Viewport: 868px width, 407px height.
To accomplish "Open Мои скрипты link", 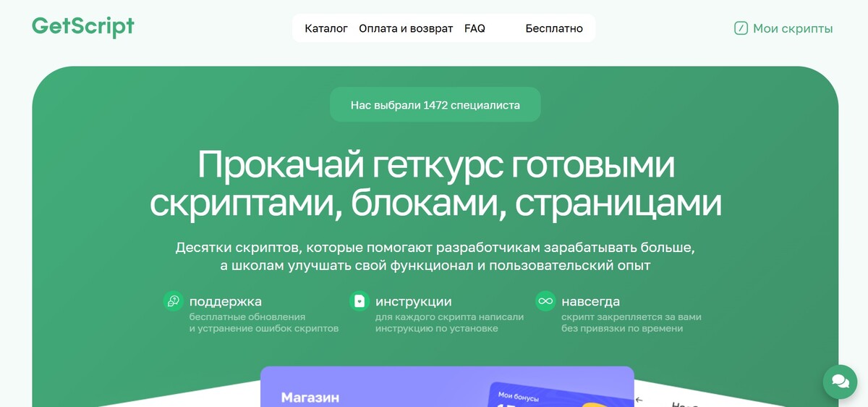I will (x=783, y=29).
